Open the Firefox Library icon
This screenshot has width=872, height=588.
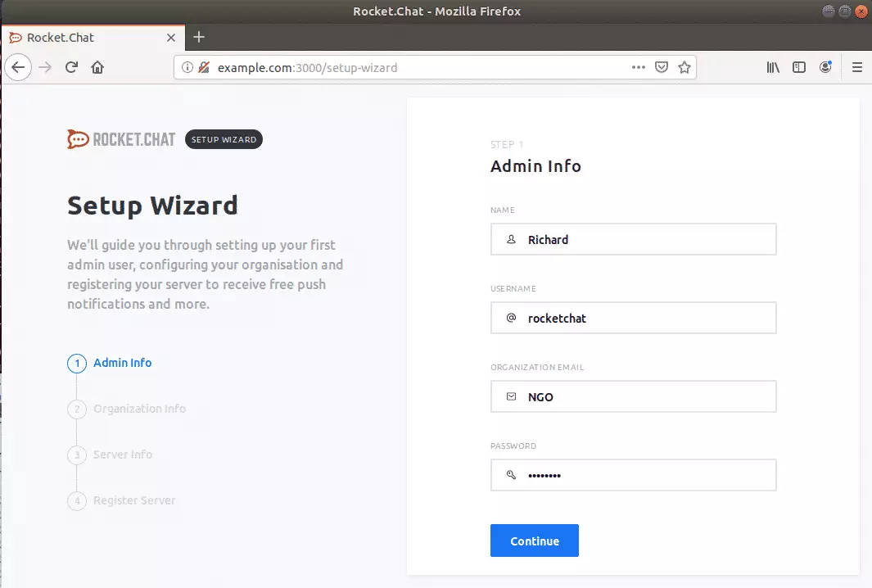(x=773, y=67)
